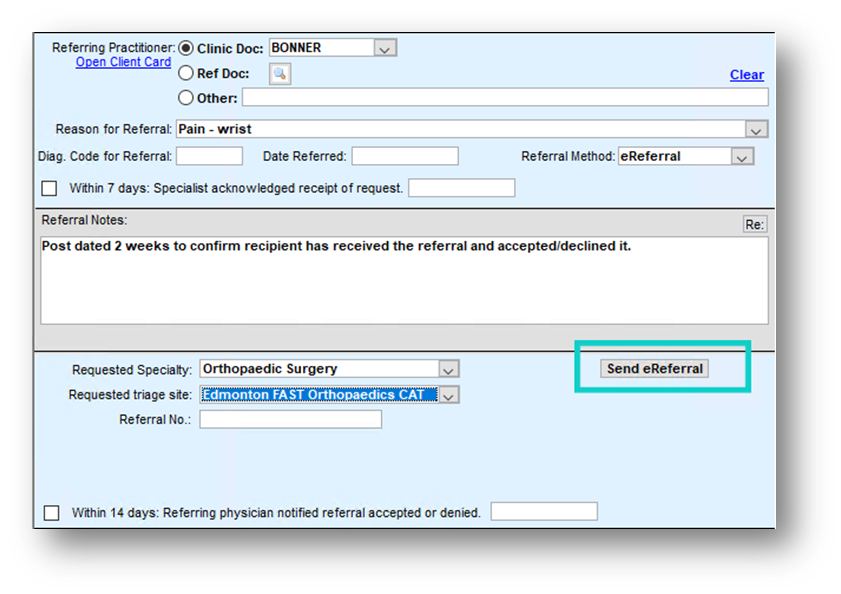Click the Date Referred input field
The width and height of the screenshot is (841, 594).
coord(404,156)
